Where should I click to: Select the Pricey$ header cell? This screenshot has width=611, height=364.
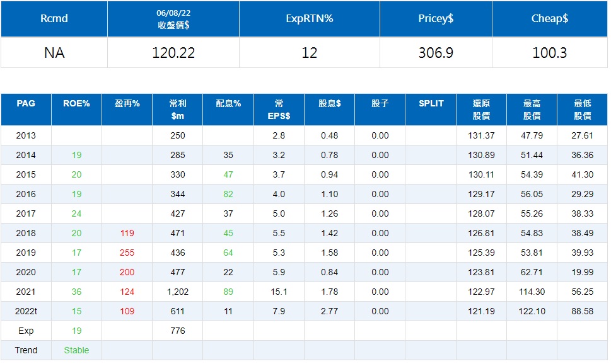[x=436, y=18]
